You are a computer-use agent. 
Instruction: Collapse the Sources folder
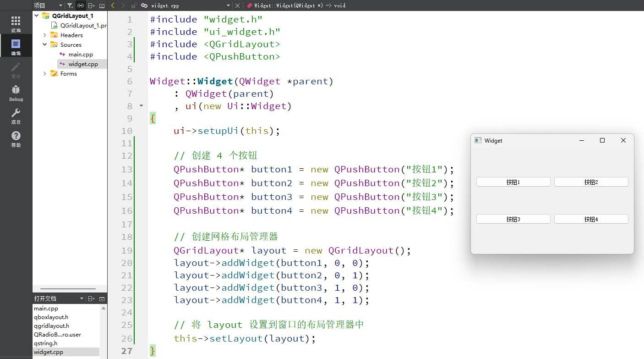pyautogui.click(x=44, y=44)
